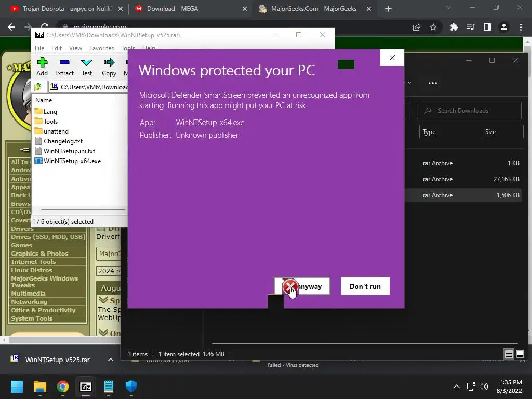The image size is (532, 399).
Task: Sort by Type column in Explorer
Action: click(x=429, y=132)
